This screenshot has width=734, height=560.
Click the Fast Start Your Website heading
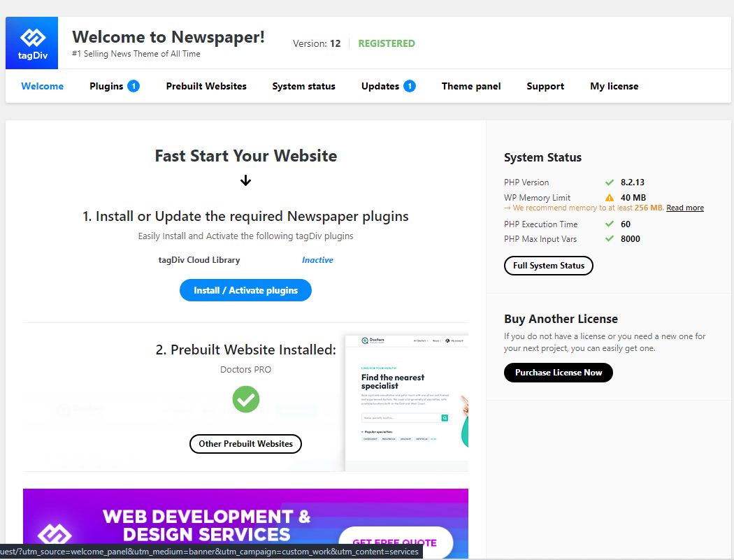tap(246, 156)
